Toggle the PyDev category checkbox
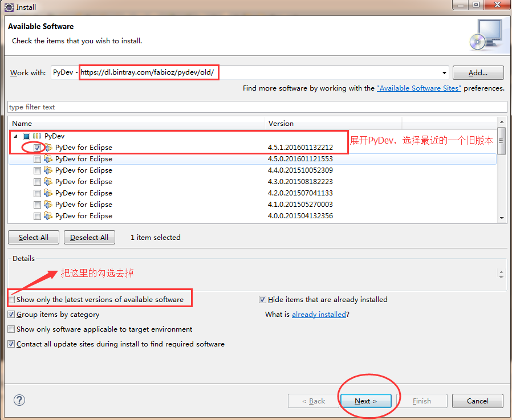 point(26,136)
